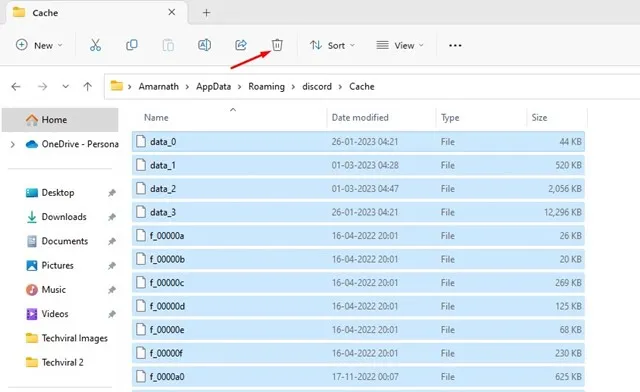640x392 pixels.
Task: Click the Cut scissors icon
Action: 95,45
